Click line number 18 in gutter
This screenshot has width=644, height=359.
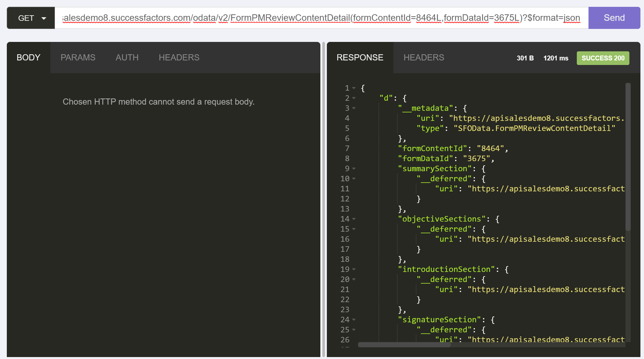[345, 259]
